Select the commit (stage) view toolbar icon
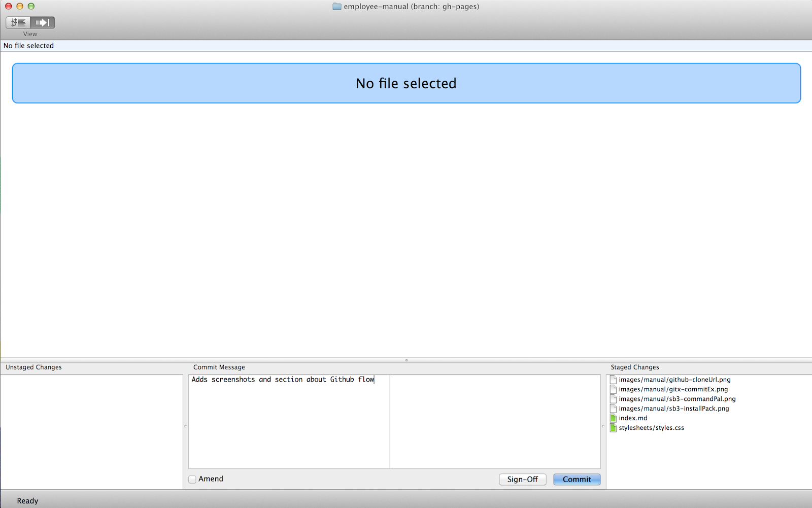812x508 pixels. tap(43, 22)
